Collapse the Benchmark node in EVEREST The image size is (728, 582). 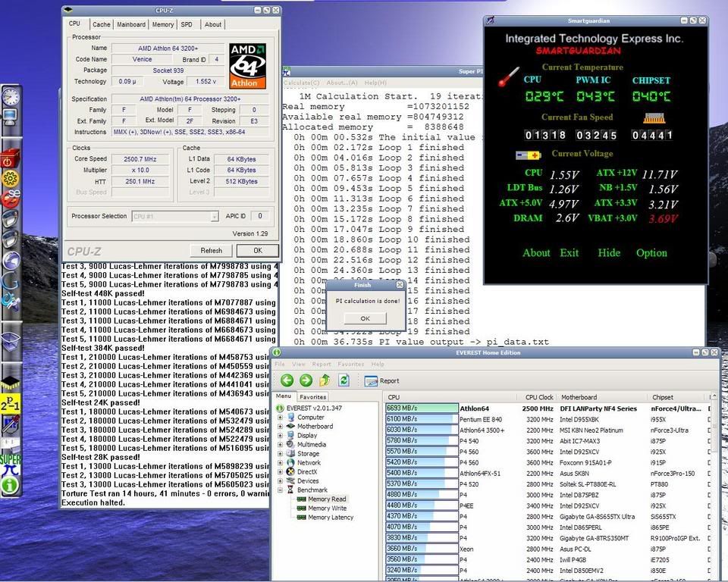click(x=281, y=490)
